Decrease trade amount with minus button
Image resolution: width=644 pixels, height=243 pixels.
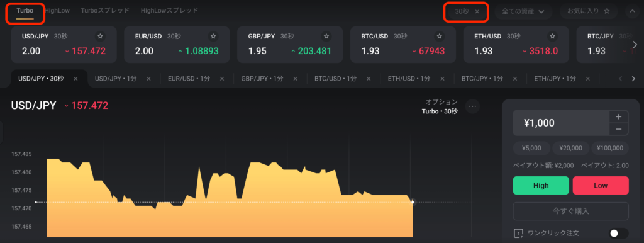click(x=619, y=130)
